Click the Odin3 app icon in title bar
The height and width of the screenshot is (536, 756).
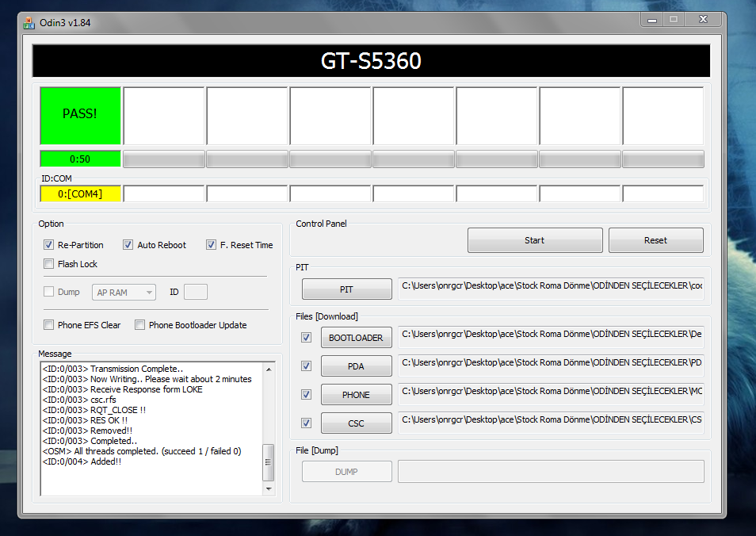coord(29,23)
